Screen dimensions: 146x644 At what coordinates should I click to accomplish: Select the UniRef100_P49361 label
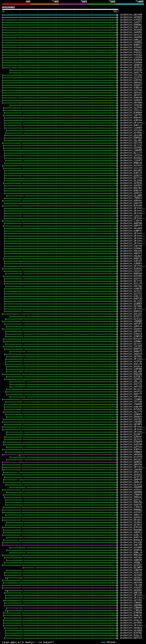pos(131,55)
